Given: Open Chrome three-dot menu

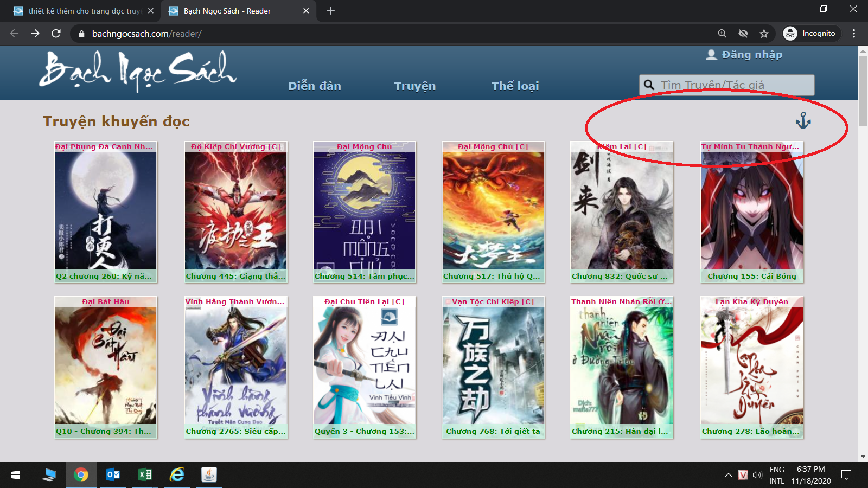Looking at the screenshot, I should point(854,34).
